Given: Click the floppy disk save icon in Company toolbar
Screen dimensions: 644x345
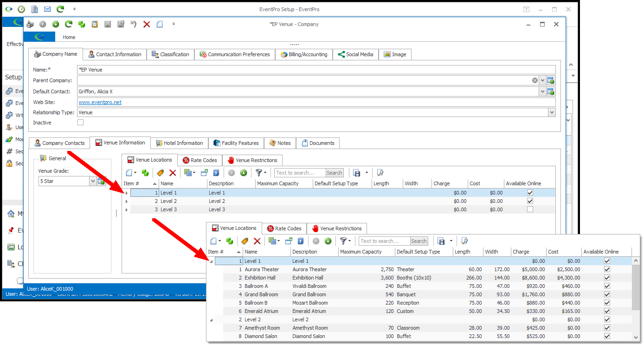Looking at the screenshot, I should coord(108,24).
